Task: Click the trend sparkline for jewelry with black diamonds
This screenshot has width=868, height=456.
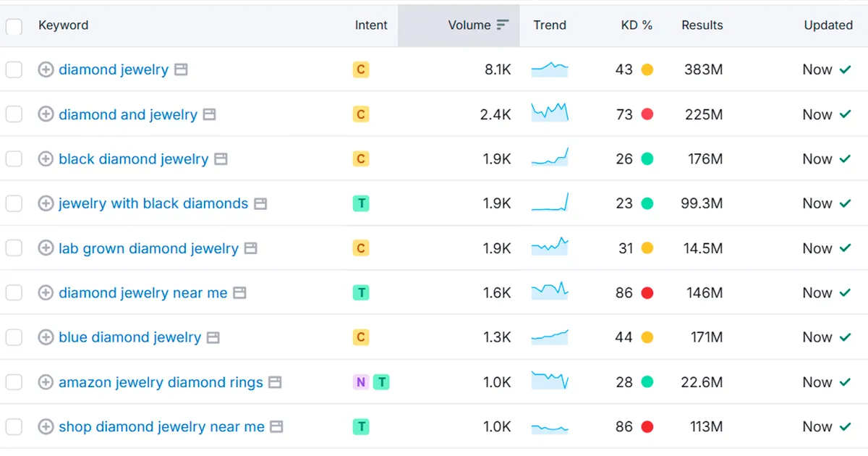Action: pyautogui.click(x=550, y=203)
